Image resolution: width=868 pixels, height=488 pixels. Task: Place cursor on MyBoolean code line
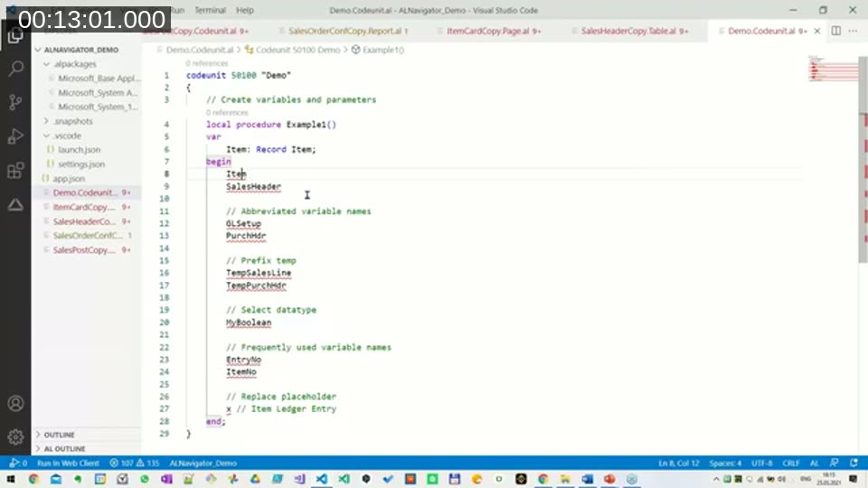tap(249, 323)
